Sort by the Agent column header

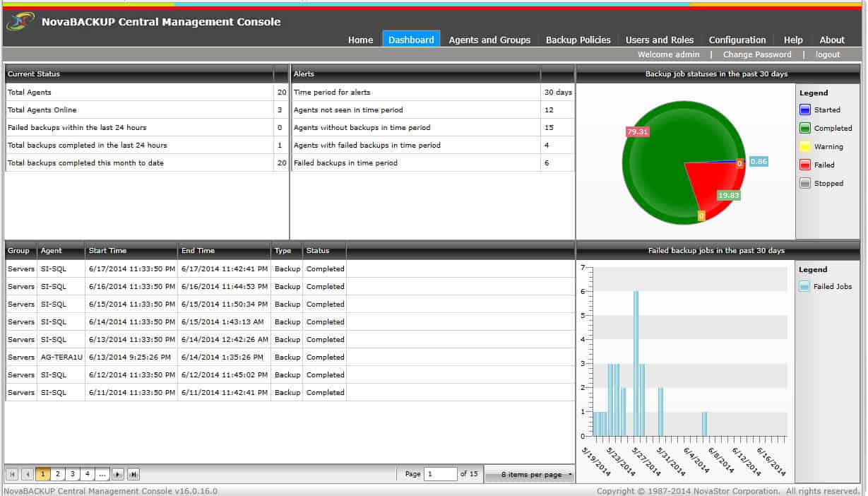(x=61, y=251)
